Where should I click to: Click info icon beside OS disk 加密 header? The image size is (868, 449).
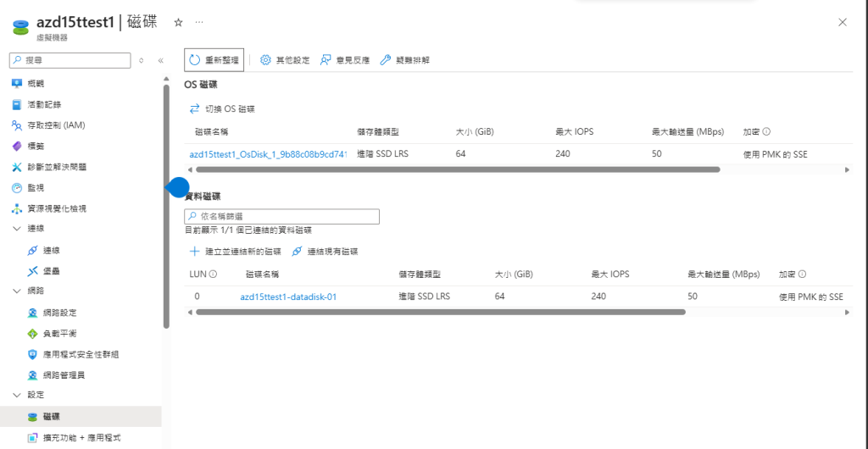pos(766,131)
